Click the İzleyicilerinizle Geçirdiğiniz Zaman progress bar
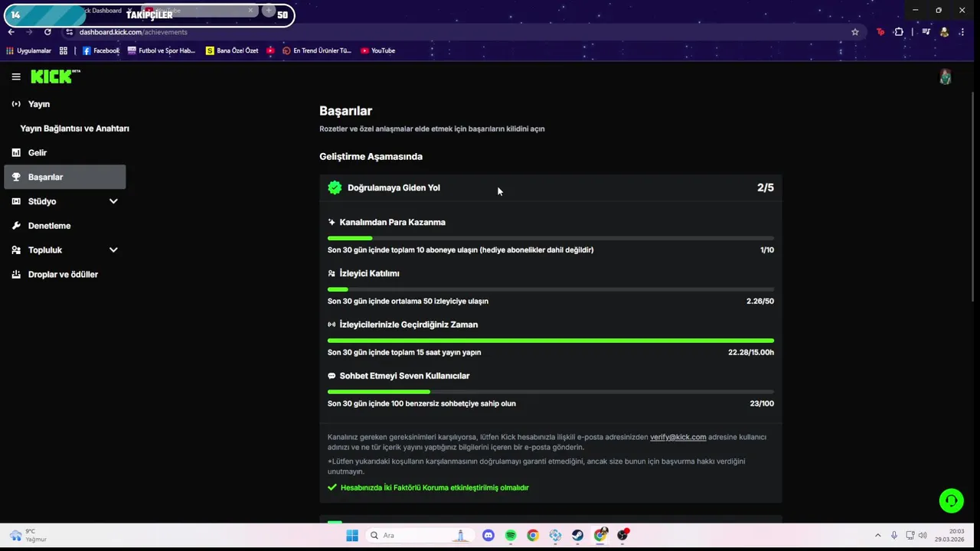This screenshot has height=551, width=980. click(x=550, y=341)
